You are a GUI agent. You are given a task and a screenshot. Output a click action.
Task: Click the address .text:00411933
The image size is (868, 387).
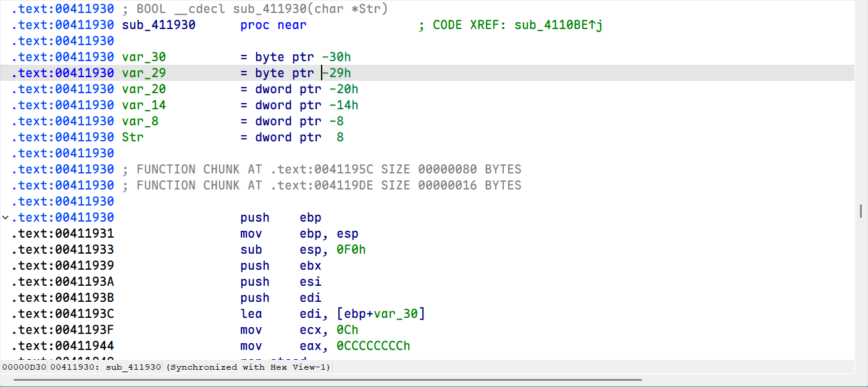62,249
